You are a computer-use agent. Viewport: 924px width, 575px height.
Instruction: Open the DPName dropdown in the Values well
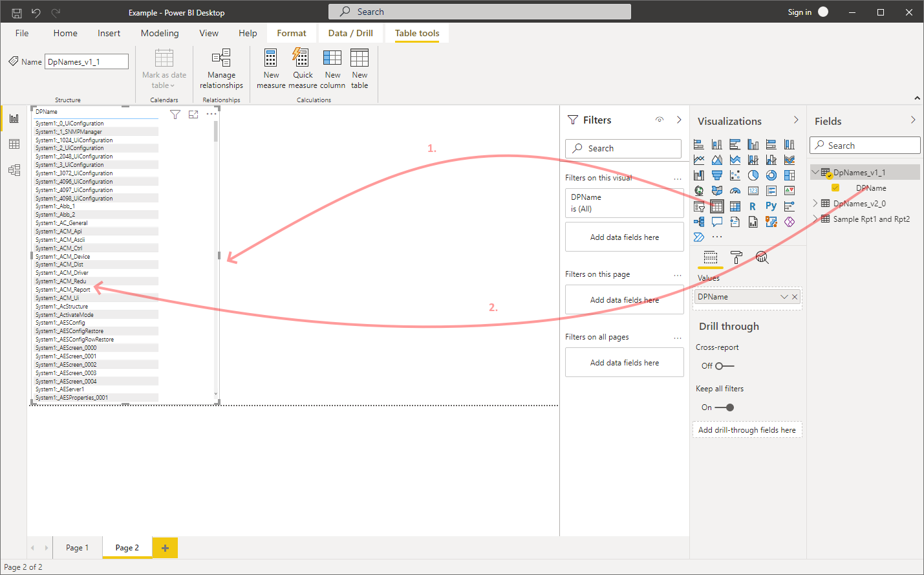point(783,296)
